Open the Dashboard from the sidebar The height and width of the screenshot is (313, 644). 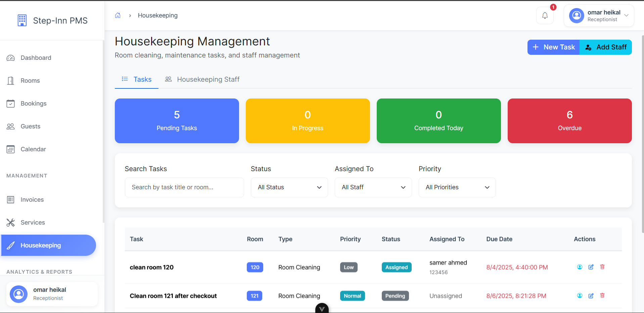point(36,57)
